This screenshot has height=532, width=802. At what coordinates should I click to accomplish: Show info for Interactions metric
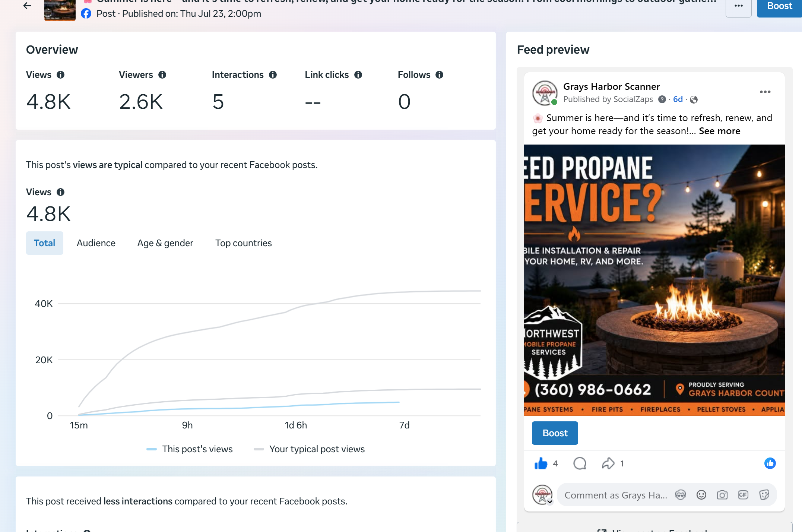273,75
